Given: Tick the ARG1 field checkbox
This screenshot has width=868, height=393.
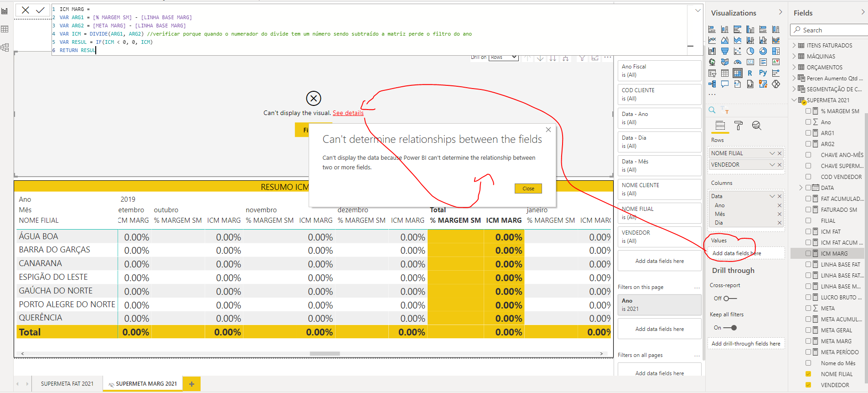Looking at the screenshot, I should point(808,133).
